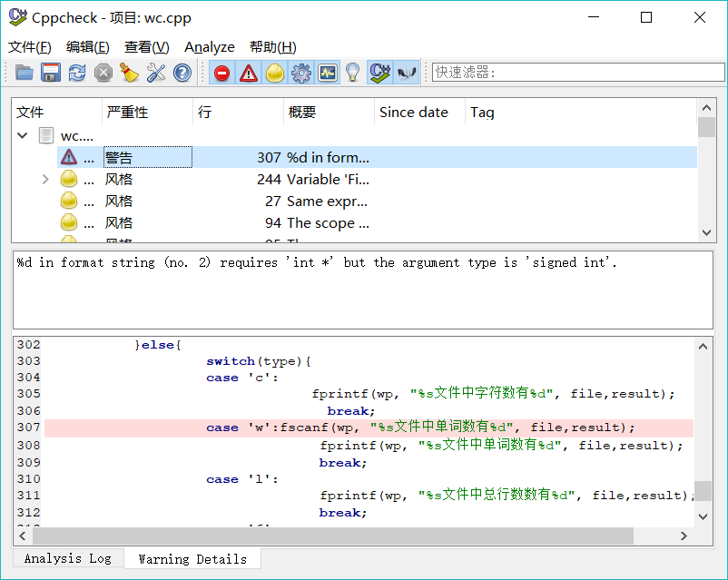The height and width of the screenshot is (580, 728).
Task: Click the results list vertical scrollbar thumb
Action: [x=706, y=127]
